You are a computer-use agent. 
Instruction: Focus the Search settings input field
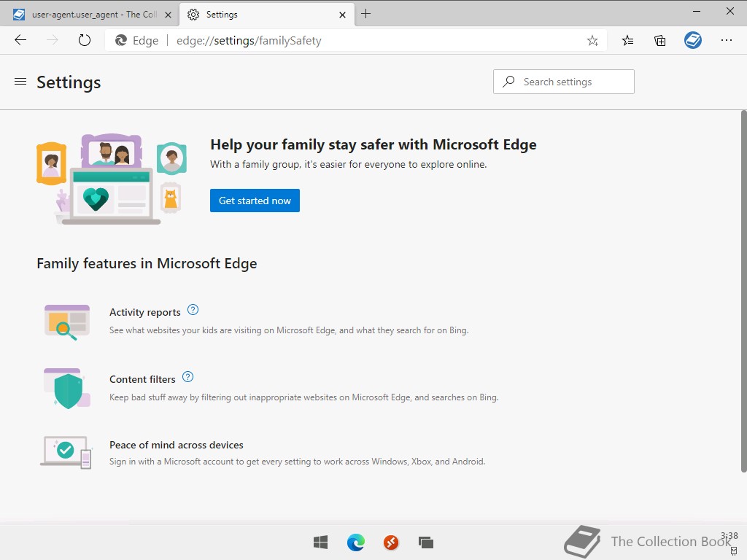[x=564, y=82]
